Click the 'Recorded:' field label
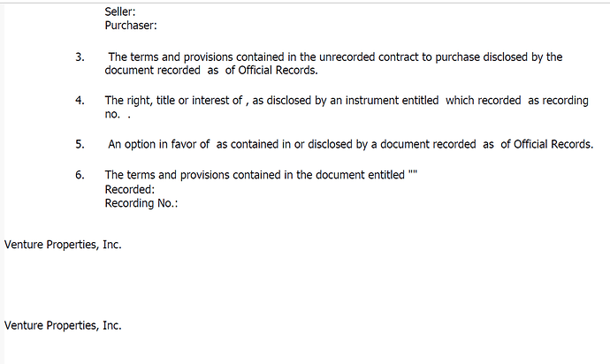Viewport: 610px width, 364px height. [130, 190]
